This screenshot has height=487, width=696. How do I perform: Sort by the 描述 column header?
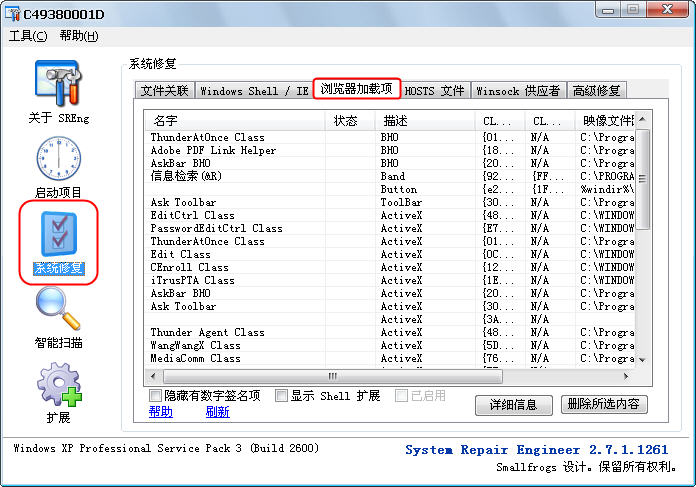click(x=425, y=120)
